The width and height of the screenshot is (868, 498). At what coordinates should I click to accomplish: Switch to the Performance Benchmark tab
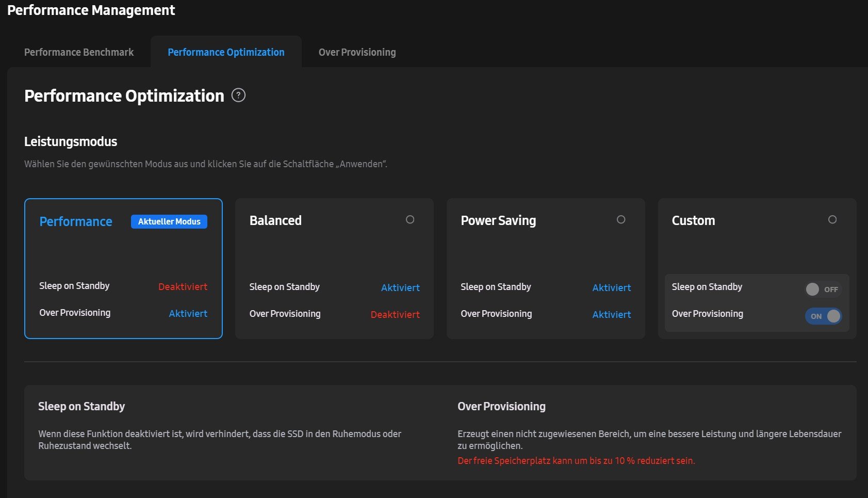click(79, 52)
